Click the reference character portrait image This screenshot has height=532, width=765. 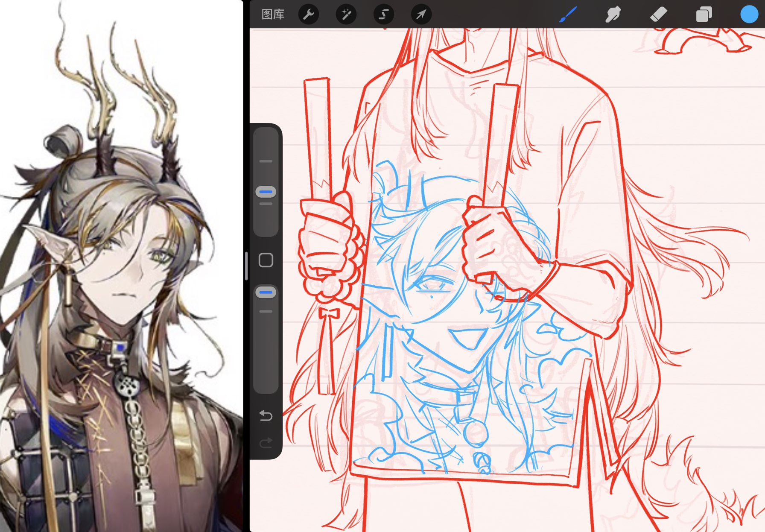tap(122, 266)
